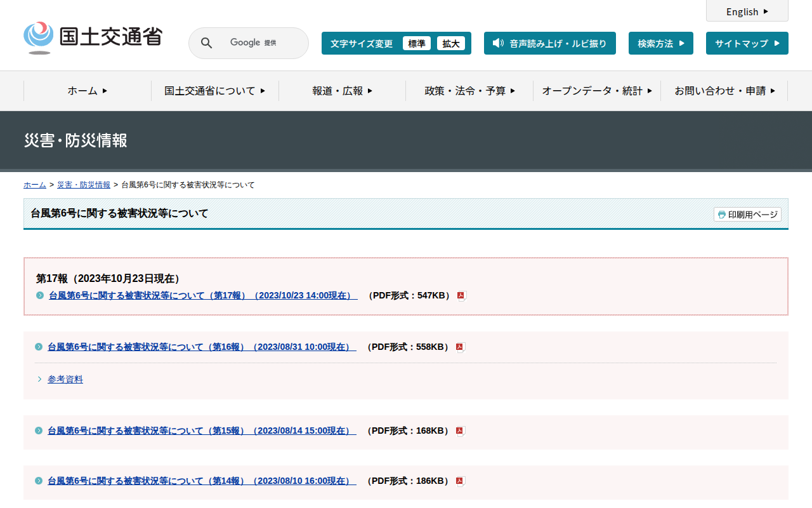This screenshot has height=508, width=812.
Task: Switch to the English site
Action: (747, 11)
